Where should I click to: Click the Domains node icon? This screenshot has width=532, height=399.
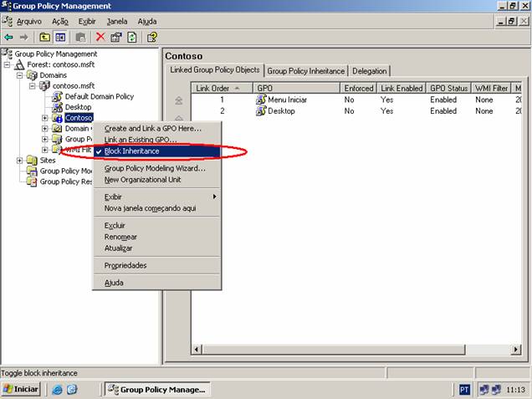point(32,75)
